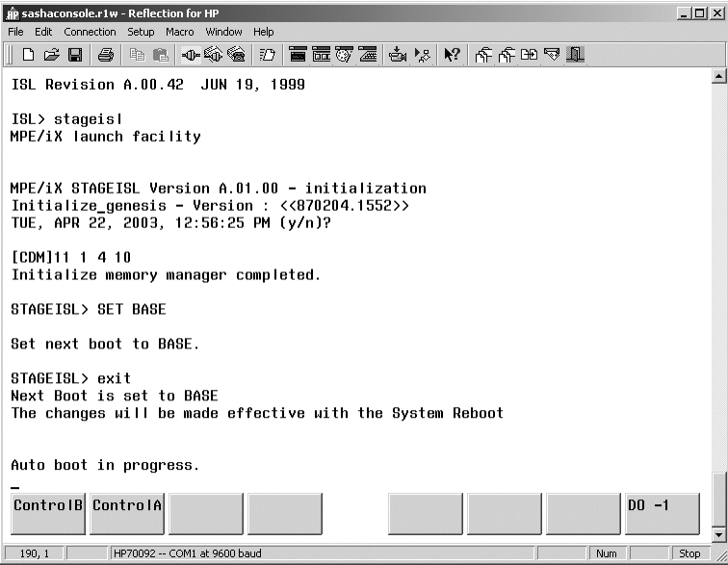Open the Window menu
Image resolution: width=728 pixels, height=565 pixels.
coord(223,32)
